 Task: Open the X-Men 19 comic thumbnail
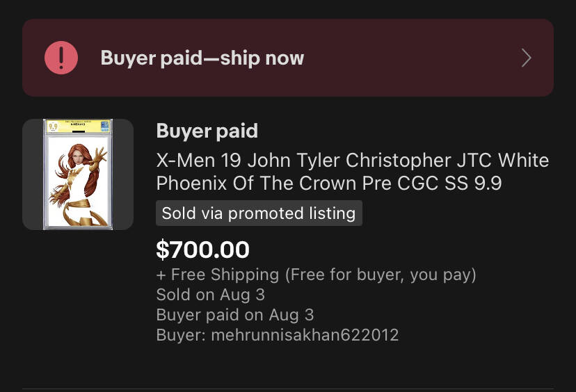[x=78, y=174]
